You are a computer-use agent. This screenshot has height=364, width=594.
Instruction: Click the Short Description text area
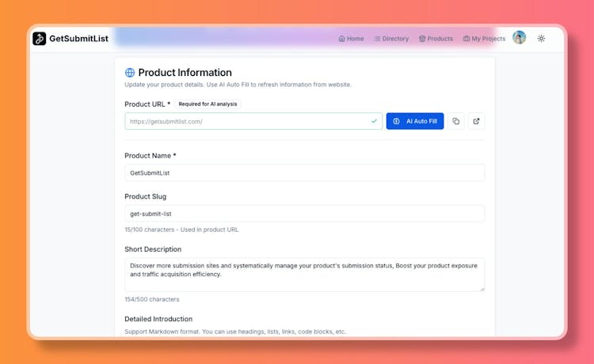point(304,274)
